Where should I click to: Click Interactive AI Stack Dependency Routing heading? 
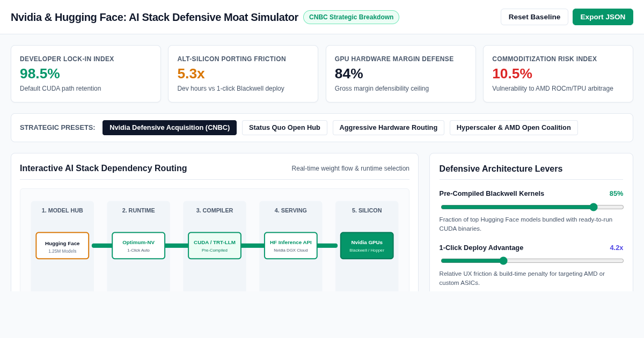(104, 168)
